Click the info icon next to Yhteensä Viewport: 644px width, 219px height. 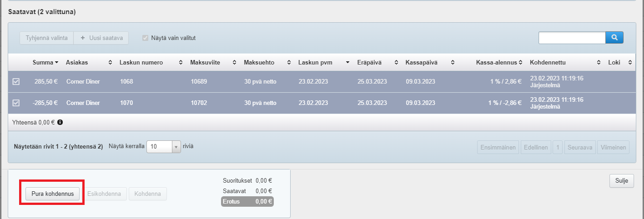[x=60, y=122]
